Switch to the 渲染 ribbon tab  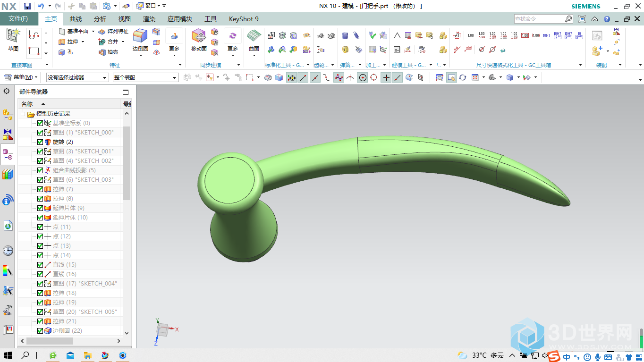click(149, 19)
